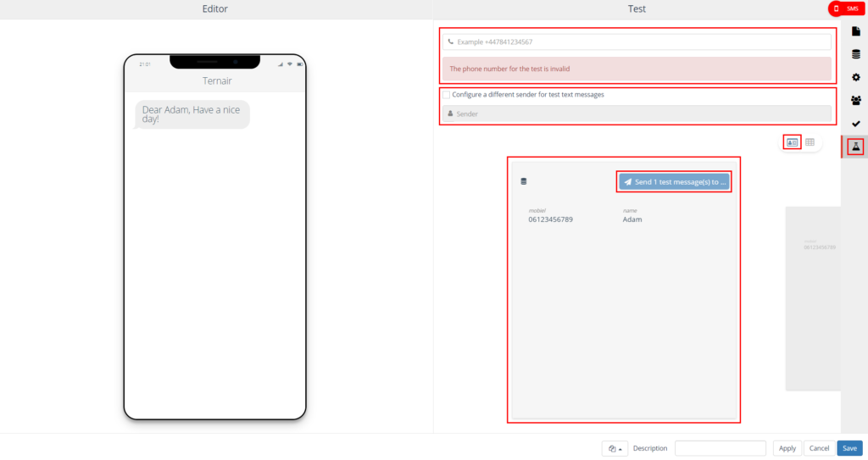
Task: Open the audience group icon in sidebar
Action: coord(856,101)
